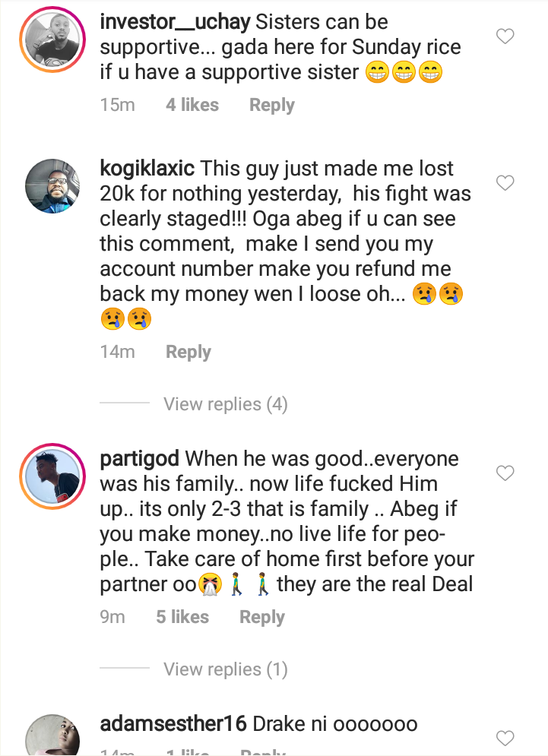Image resolution: width=548 pixels, height=756 pixels.
Task: Expand the 4 replies under kogiklaxic
Action: tap(226, 404)
